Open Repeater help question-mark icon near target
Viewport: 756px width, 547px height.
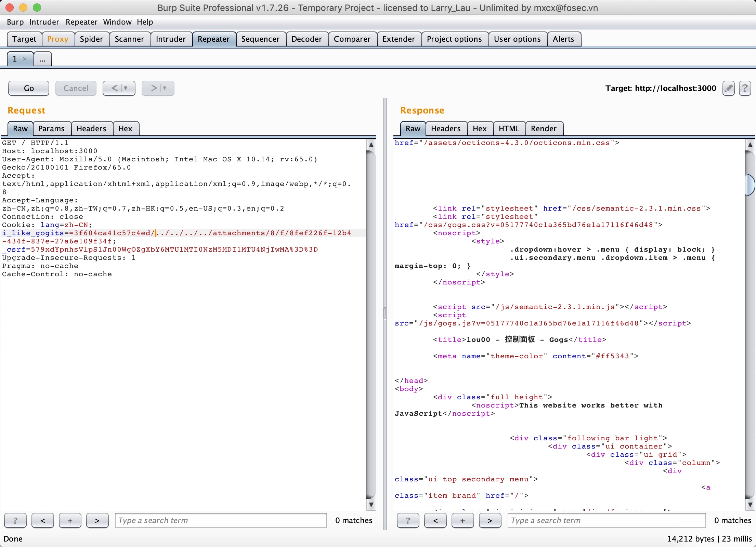[x=745, y=88]
